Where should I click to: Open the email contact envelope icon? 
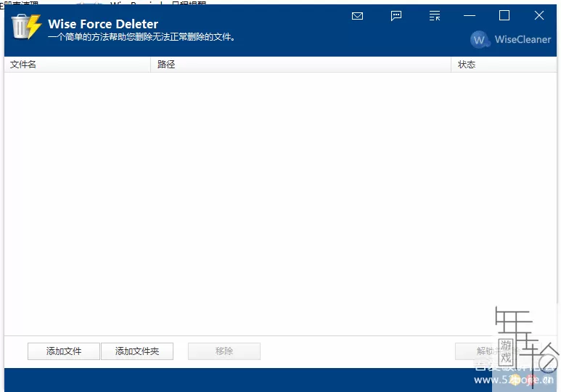(x=357, y=16)
